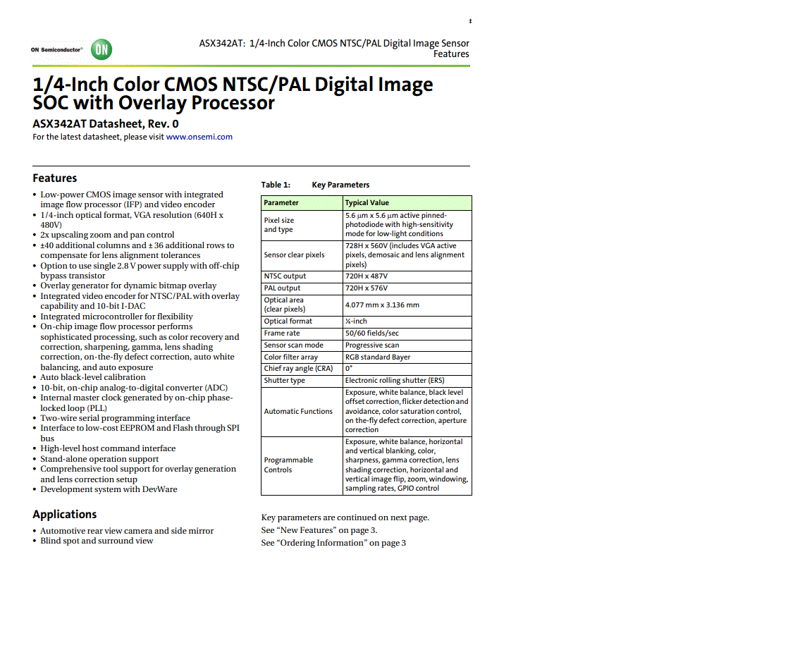Click the '2x upscaling zoom and pan control' bullet
The image size is (812, 650).
pyautogui.click(x=107, y=235)
